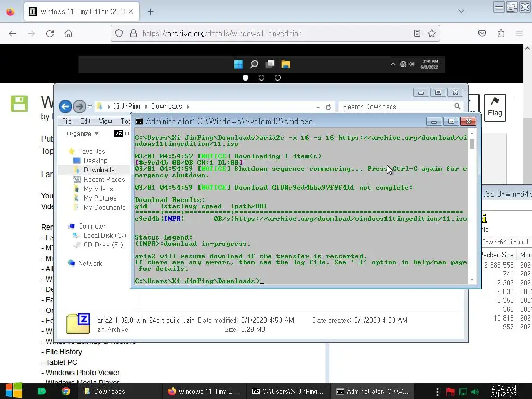Switch to Downloads taskbar button
This screenshot has height=399, width=532.
coord(119,391)
